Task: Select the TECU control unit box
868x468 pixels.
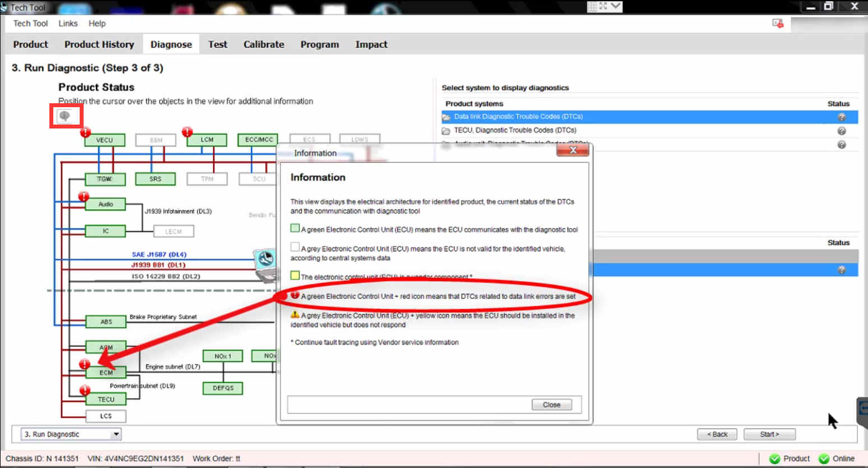Action: (x=106, y=400)
